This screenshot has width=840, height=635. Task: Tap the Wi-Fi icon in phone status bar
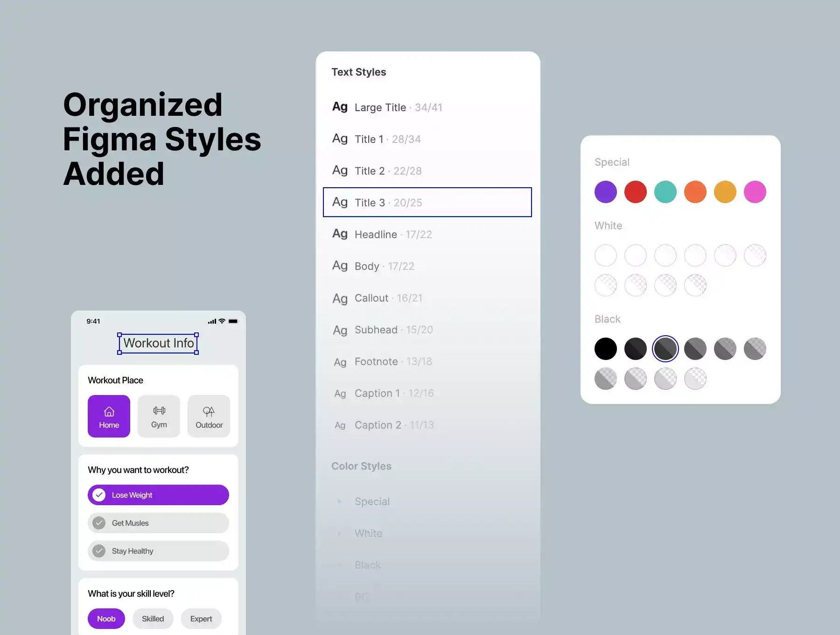point(222,321)
